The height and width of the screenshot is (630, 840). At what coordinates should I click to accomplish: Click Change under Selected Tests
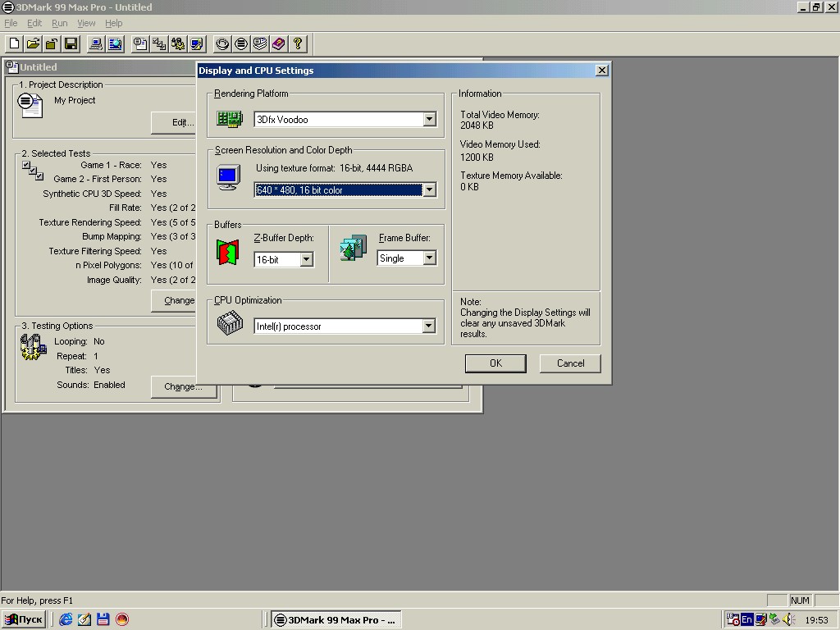click(x=174, y=300)
